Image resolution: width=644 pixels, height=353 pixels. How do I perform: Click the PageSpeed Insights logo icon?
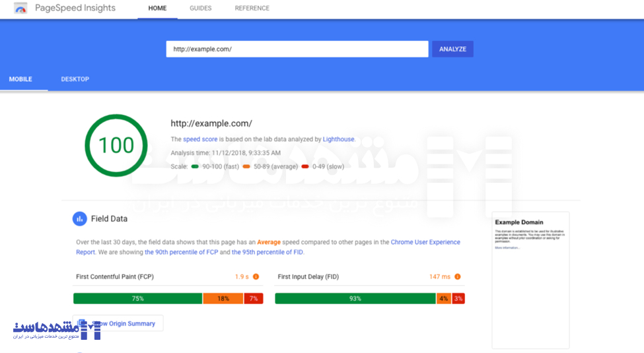[20, 9]
